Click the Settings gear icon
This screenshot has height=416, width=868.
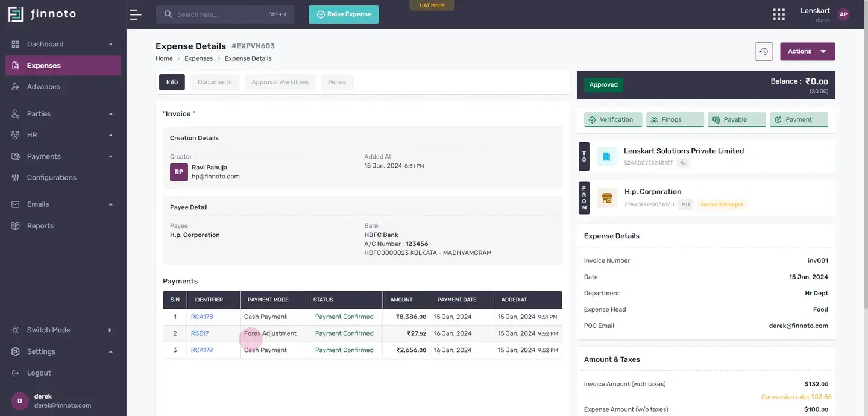16,351
